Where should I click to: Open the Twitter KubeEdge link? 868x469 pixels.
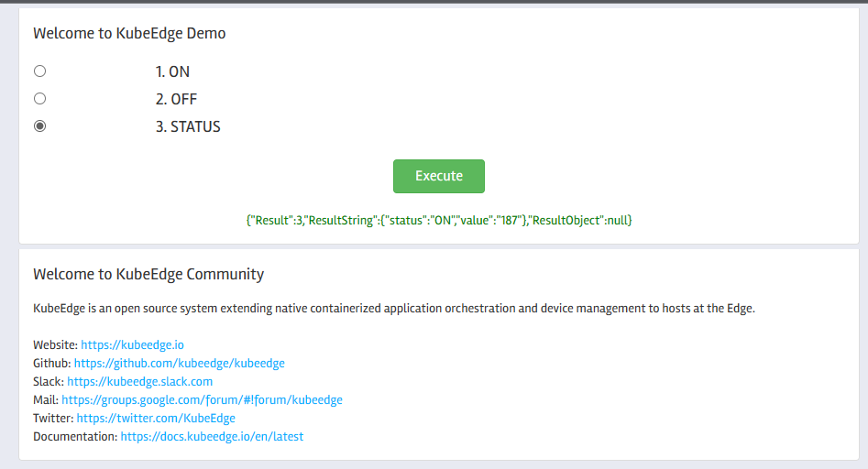point(156,418)
